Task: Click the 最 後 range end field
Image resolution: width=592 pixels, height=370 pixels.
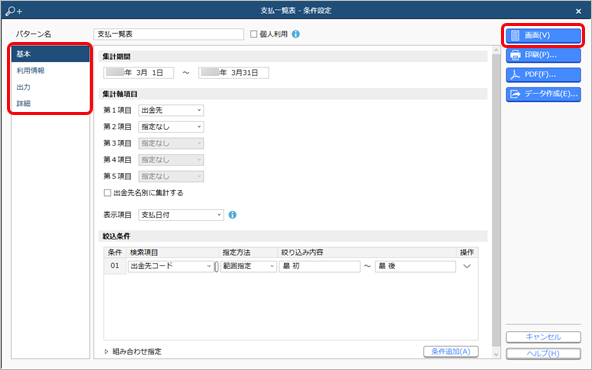Action: [x=415, y=266]
